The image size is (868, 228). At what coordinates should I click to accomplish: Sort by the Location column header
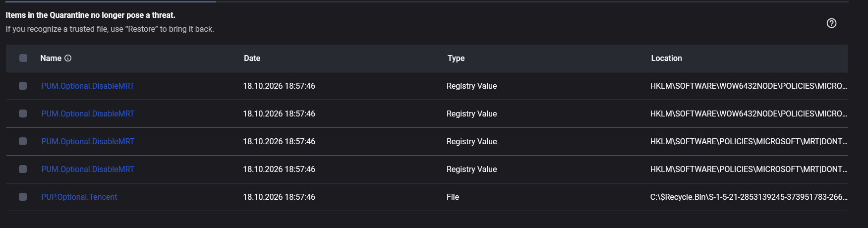pos(666,58)
